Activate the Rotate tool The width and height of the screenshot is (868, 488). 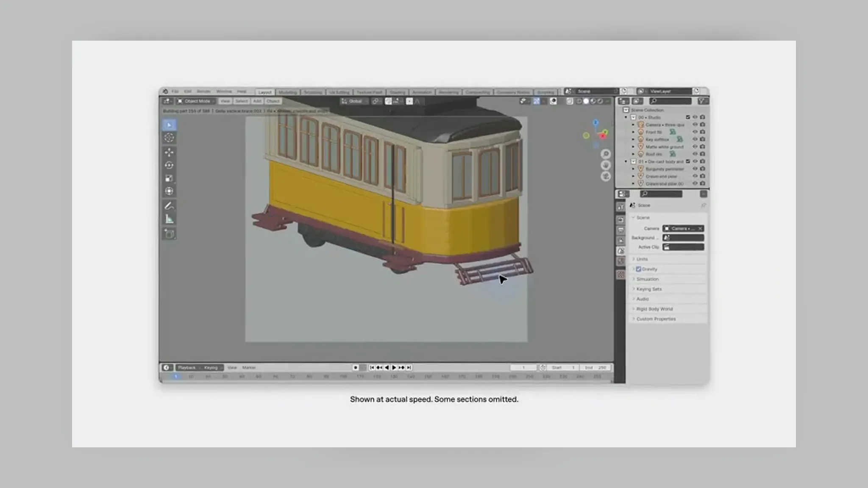coord(169,165)
